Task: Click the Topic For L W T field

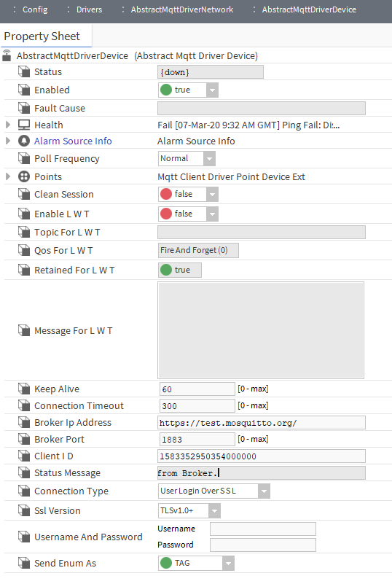Action: click(262, 232)
